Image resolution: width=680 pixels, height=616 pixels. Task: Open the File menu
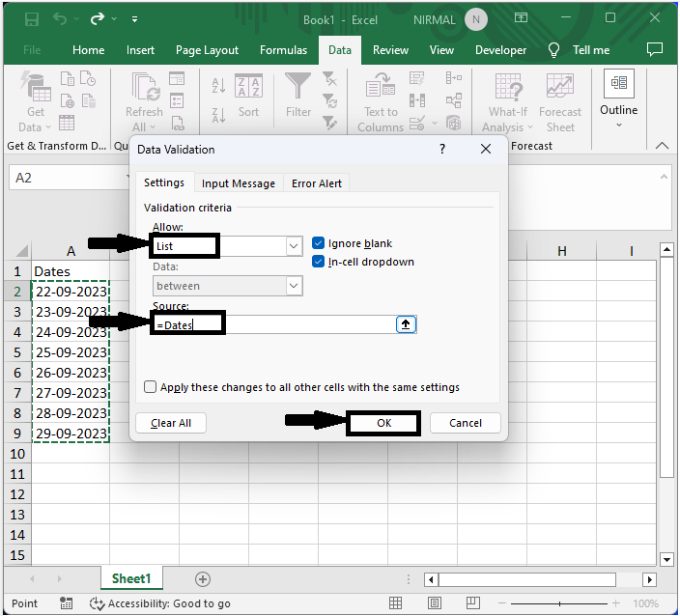(x=32, y=50)
